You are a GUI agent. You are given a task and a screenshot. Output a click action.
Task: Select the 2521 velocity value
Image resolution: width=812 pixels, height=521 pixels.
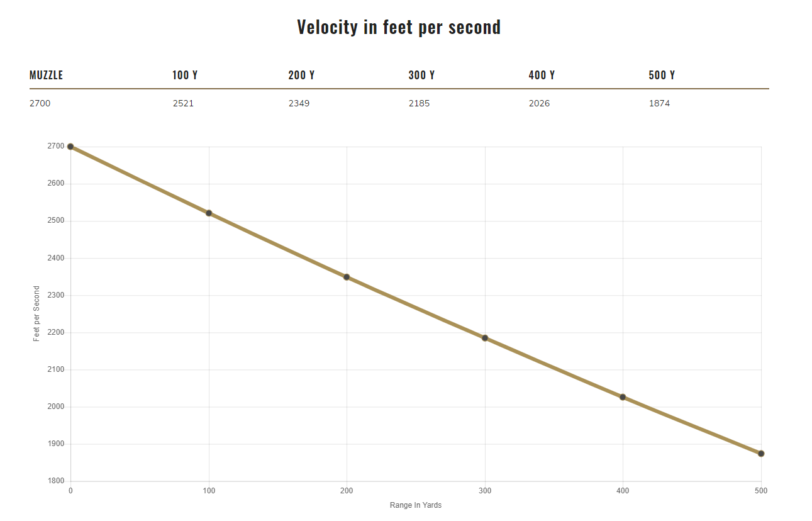(x=183, y=103)
